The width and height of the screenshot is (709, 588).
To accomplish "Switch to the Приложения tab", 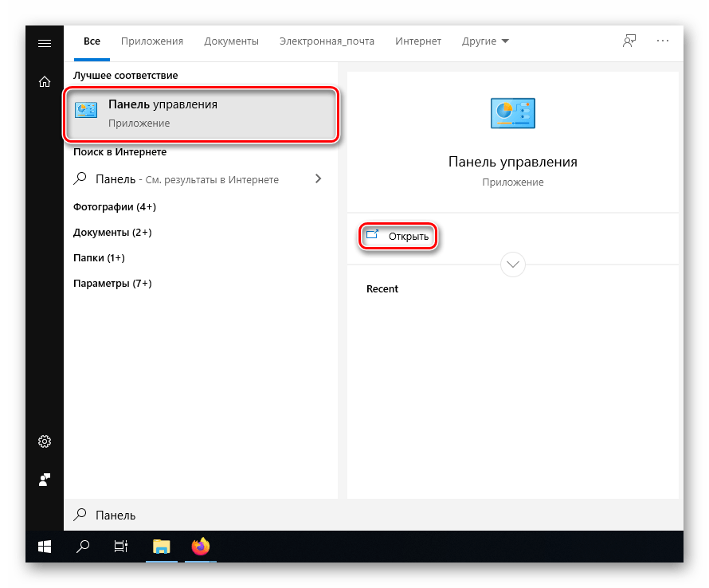I will (x=152, y=41).
